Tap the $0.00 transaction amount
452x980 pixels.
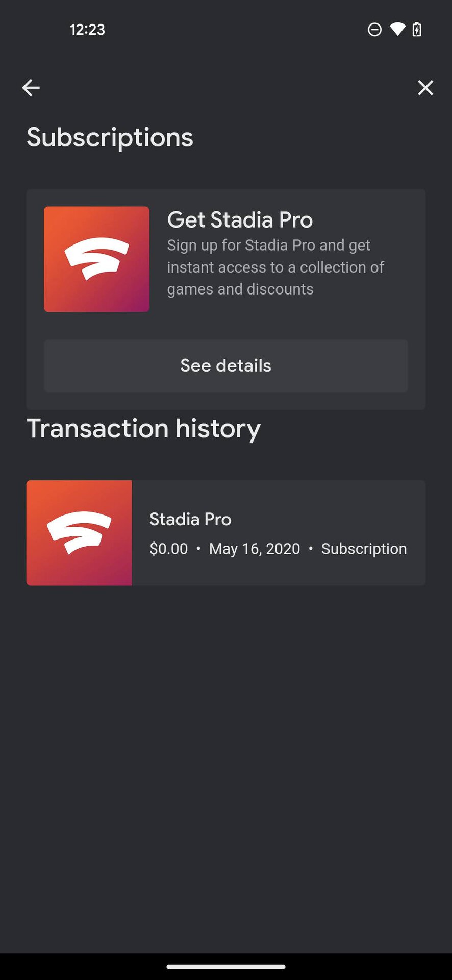point(168,549)
